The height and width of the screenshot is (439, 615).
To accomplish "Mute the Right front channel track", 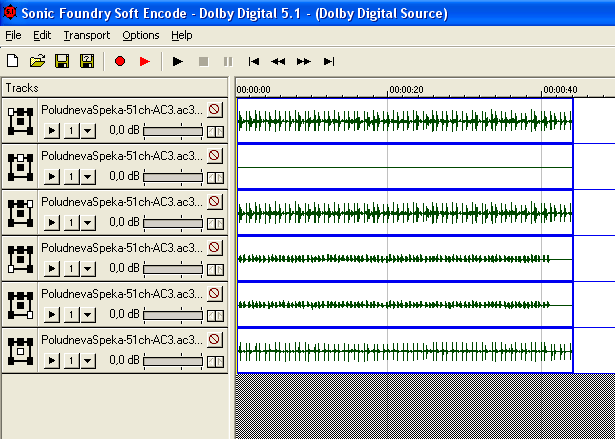I will click(x=215, y=201).
